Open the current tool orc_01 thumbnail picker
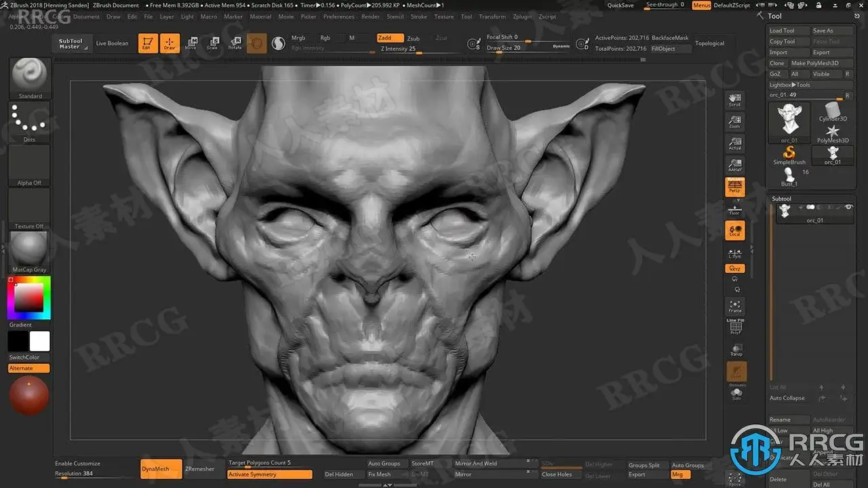 coord(789,121)
